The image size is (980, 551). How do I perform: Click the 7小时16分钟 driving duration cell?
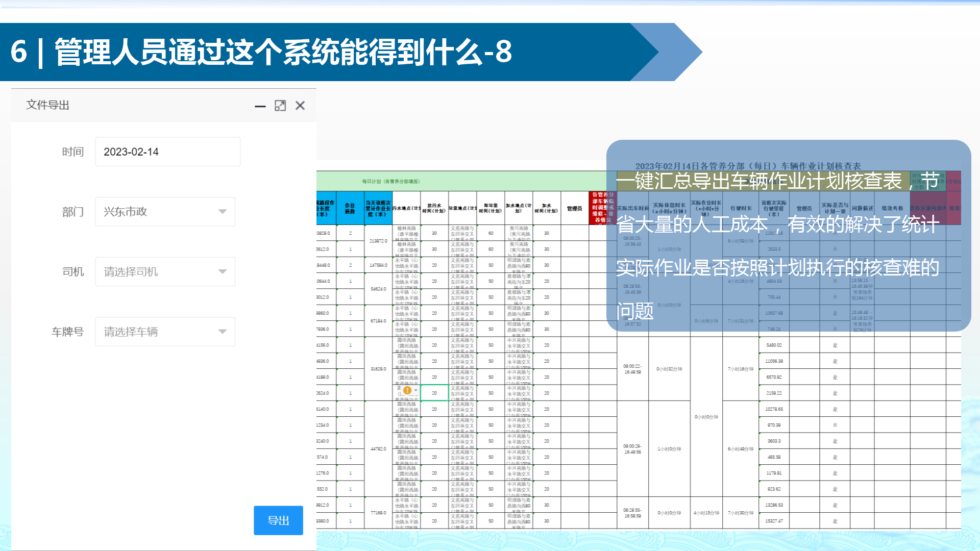741,369
